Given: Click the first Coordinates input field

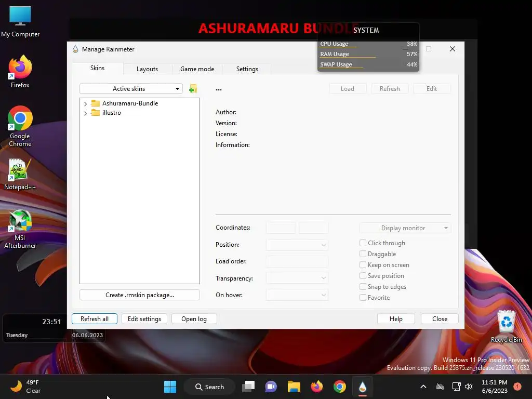Looking at the screenshot, I should pos(281,228).
